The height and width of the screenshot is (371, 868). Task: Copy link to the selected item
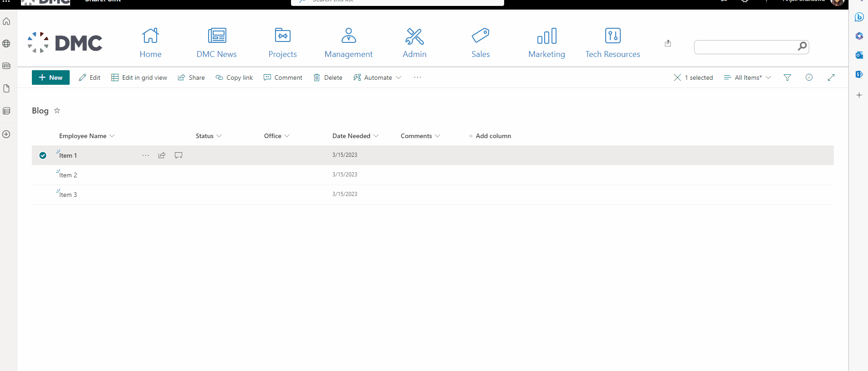235,77
